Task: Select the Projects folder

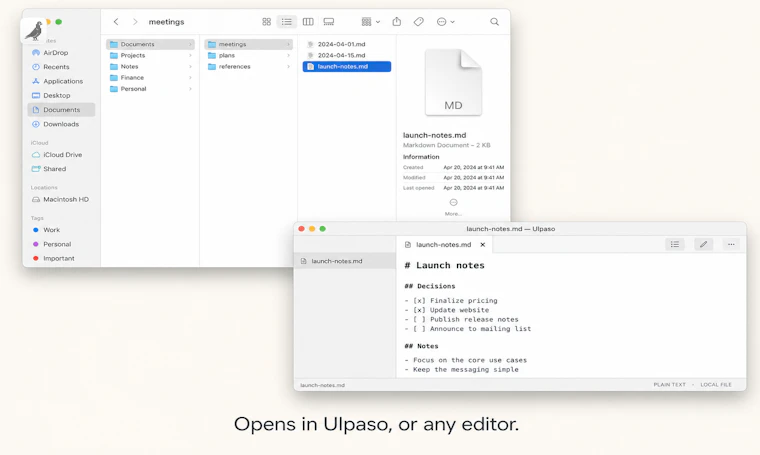Action: (150, 55)
